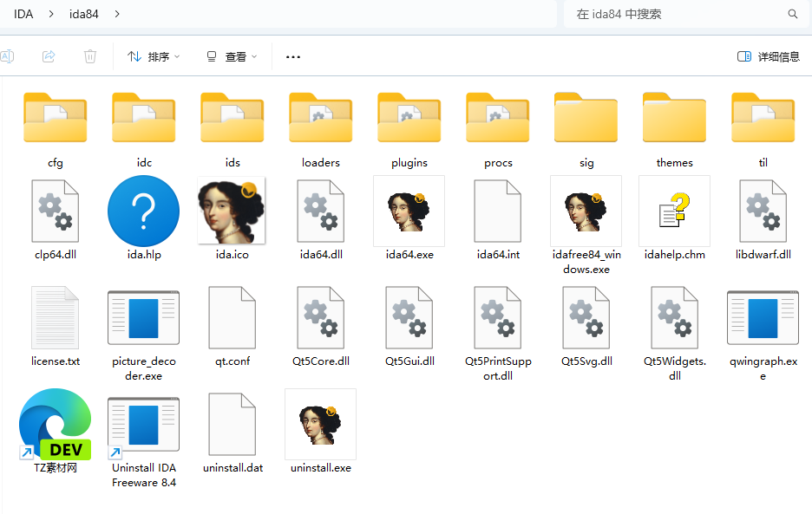Open the cfg folder
Screen dimensions: 812x514
tap(56, 118)
